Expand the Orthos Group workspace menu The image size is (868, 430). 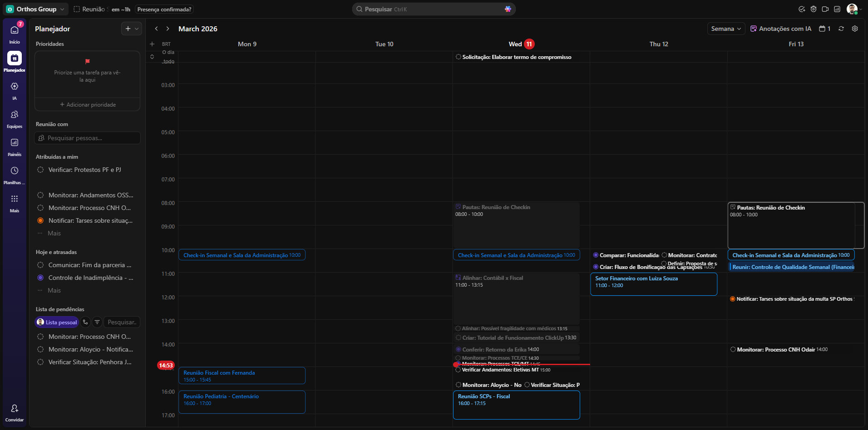point(36,9)
